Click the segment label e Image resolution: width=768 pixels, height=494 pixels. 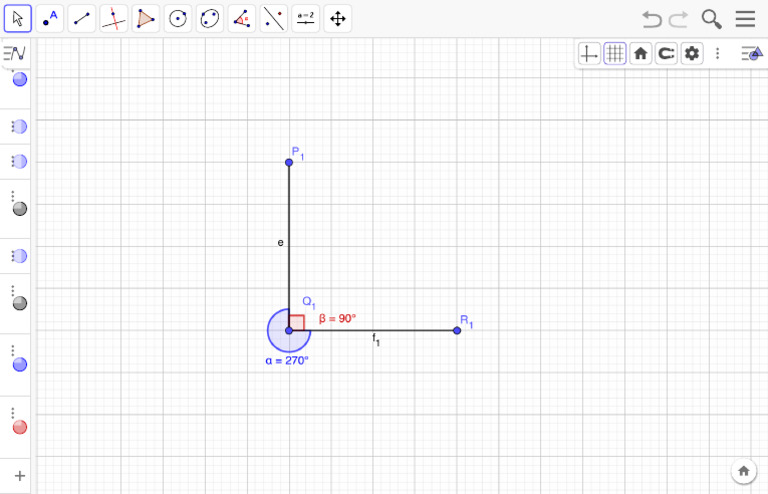pos(281,242)
